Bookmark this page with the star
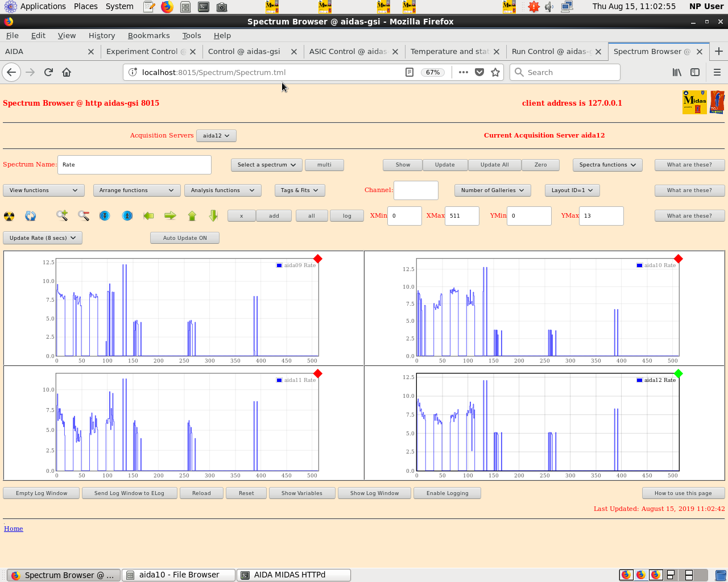The width and height of the screenshot is (728, 582). (495, 72)
